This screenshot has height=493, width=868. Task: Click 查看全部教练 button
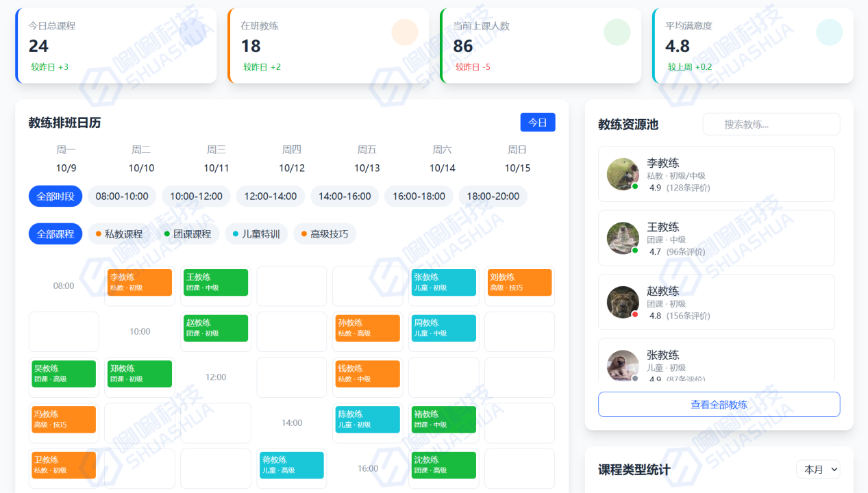(x=719, y=405)
